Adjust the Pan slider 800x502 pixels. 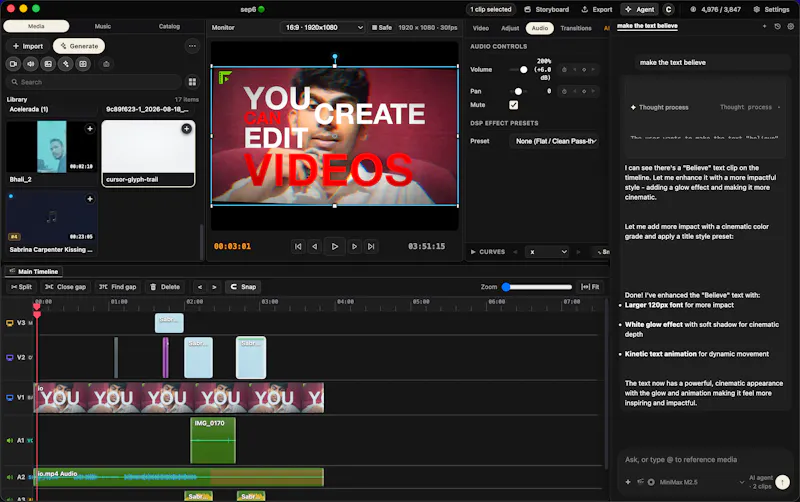click(518, 91)
